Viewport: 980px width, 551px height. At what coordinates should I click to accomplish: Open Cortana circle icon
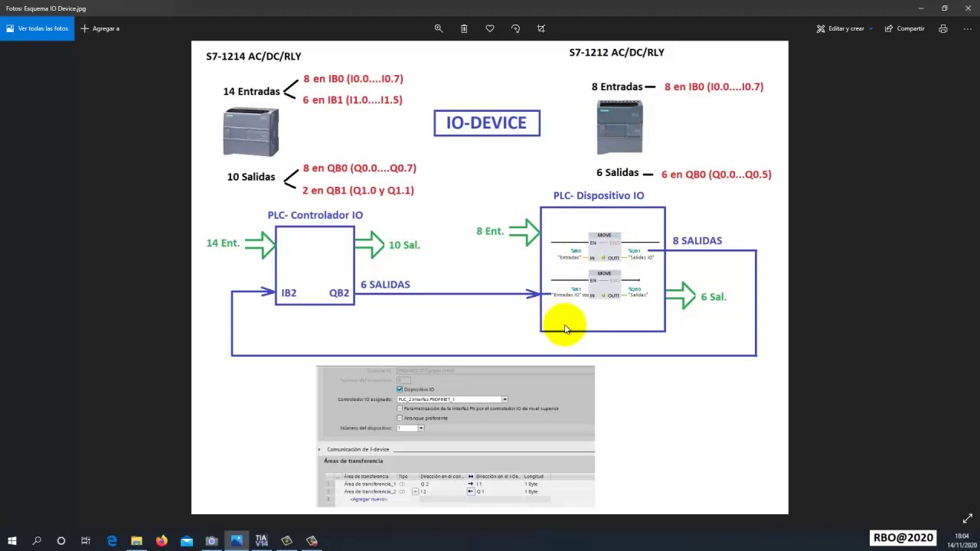(x=61, y=541)
